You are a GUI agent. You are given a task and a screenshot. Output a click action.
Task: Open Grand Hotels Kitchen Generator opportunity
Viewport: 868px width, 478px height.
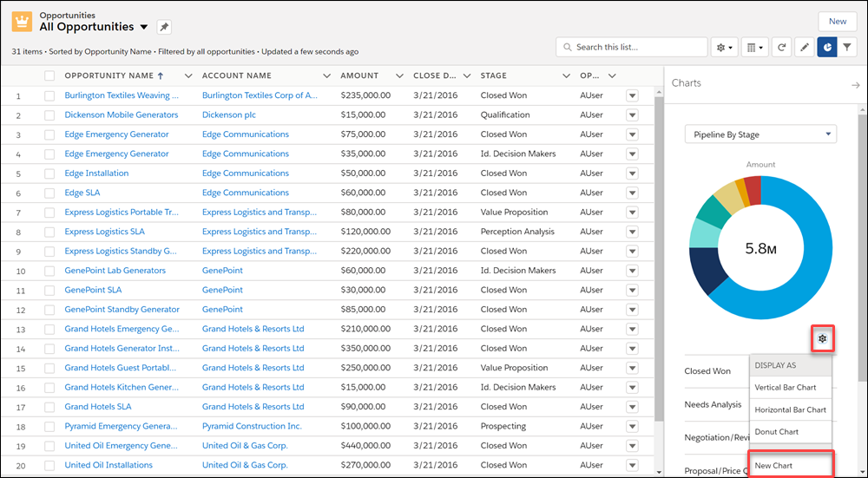pyautogui.click(x=122, y=387)
